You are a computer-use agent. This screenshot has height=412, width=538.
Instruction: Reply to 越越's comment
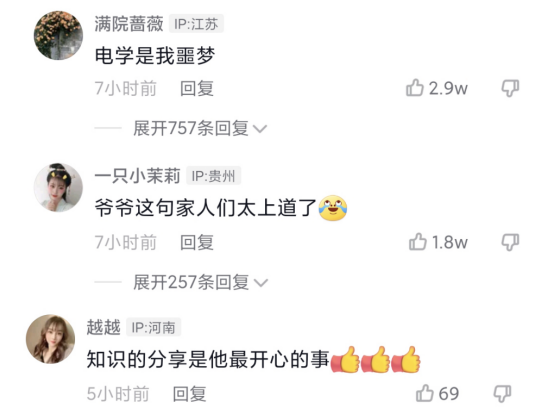click(189, 394)
